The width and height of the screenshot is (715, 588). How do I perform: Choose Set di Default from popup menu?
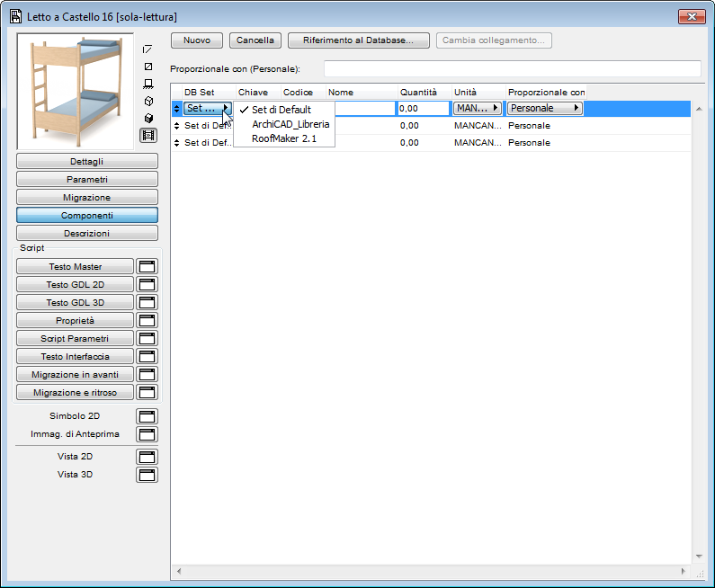coord(283,110)
